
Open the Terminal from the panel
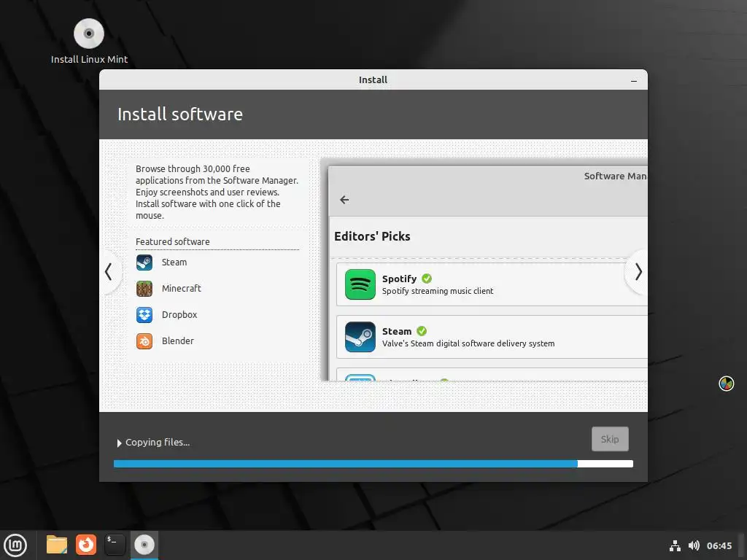tap(115, 545)
